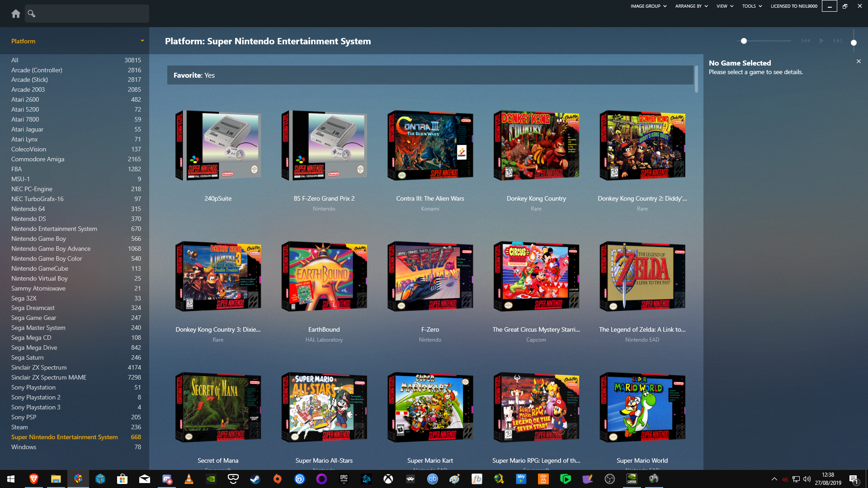
Task: Click the volume icon in system tray
Action: click(807, 479)
